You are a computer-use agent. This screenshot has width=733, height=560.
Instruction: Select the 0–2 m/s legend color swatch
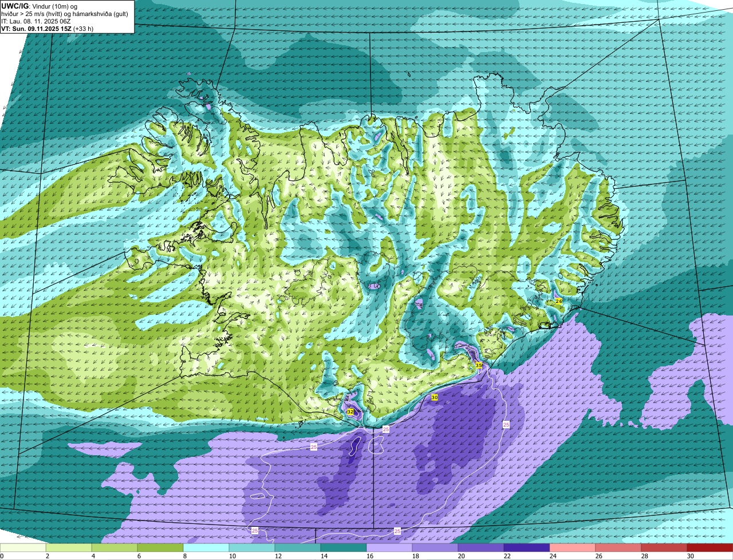(x=23, y=548)
